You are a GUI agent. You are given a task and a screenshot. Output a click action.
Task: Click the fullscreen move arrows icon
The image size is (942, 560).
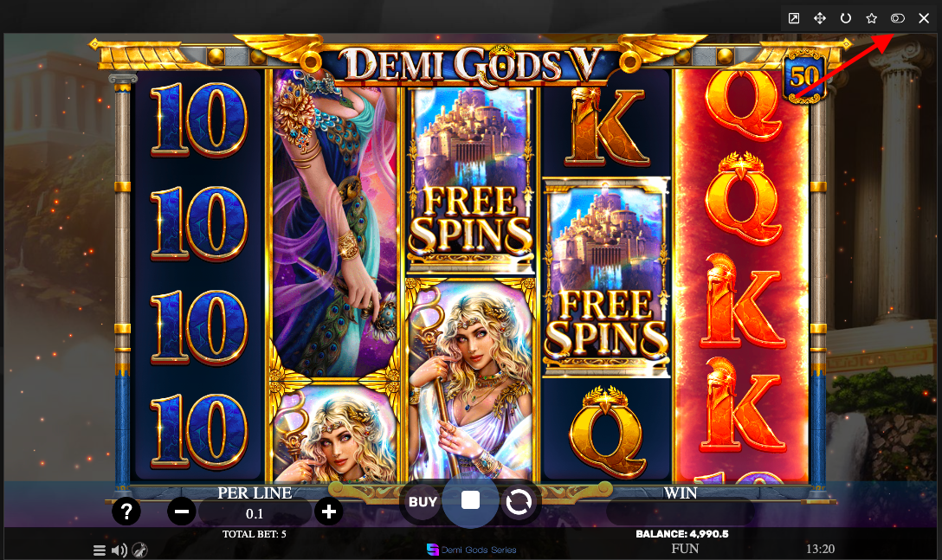(x=819, y=18)
